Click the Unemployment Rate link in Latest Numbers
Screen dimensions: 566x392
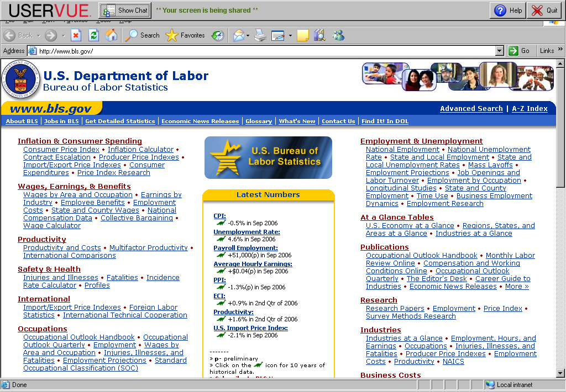click(x=247, y=232)
